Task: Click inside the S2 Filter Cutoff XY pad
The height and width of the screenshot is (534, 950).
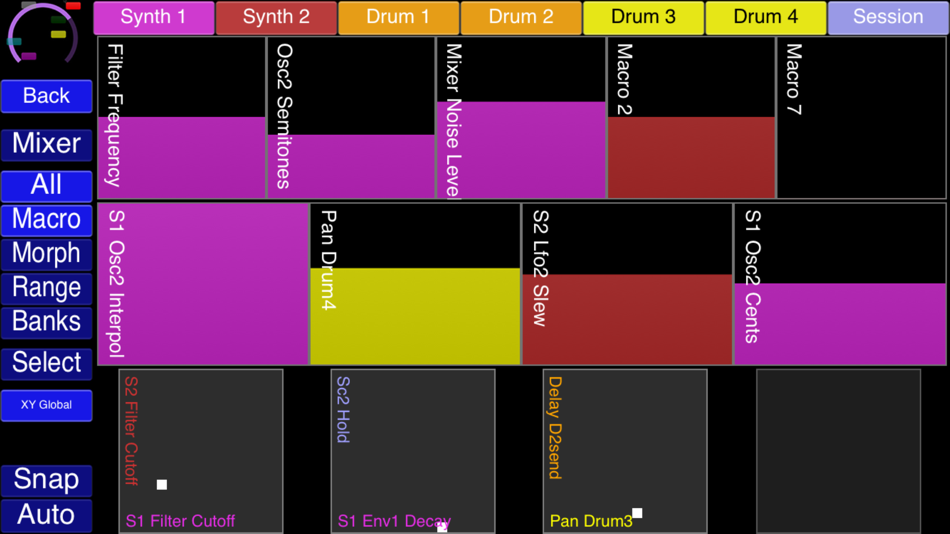Action: [201, 451]
